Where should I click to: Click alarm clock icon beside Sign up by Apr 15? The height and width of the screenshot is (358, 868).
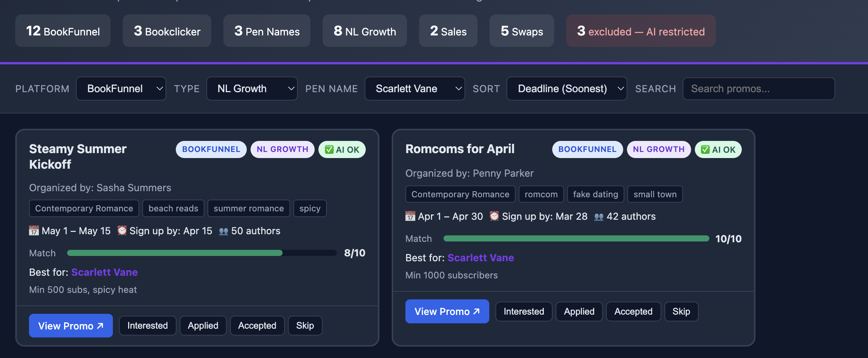(x=122, y=231)
